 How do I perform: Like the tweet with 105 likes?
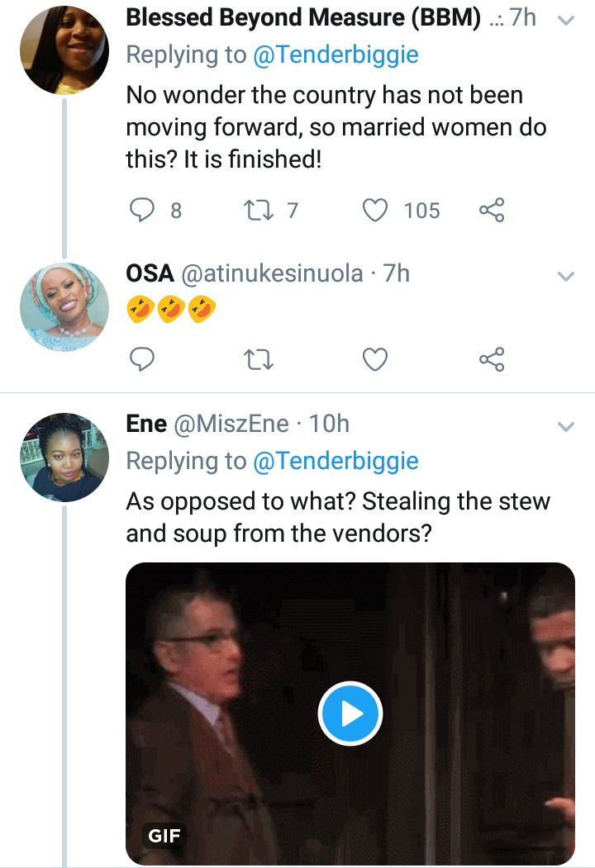[375, 210]
